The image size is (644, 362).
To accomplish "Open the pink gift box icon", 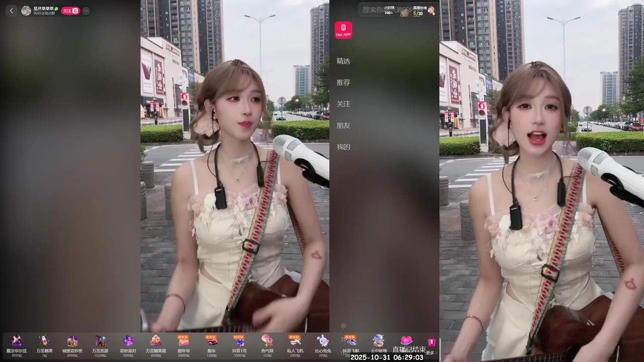I will click(431, 342).
